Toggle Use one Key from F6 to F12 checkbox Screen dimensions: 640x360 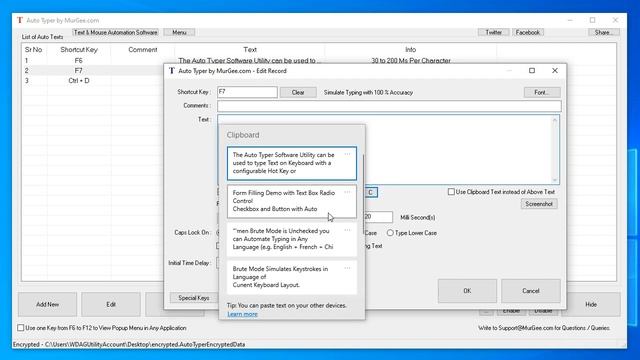20,328
